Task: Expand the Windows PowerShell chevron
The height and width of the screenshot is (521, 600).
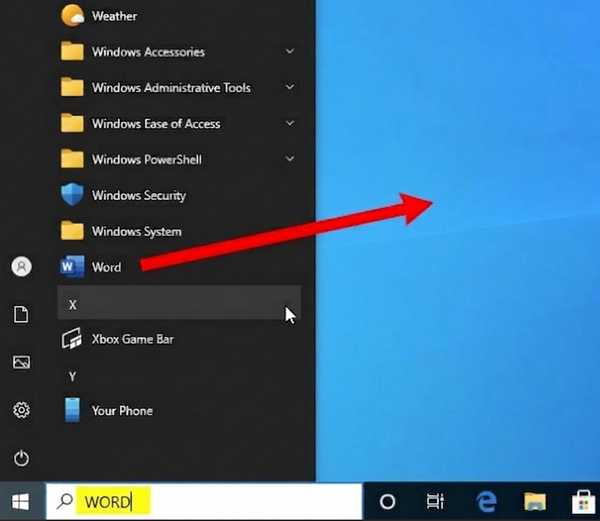Action: 290,158
